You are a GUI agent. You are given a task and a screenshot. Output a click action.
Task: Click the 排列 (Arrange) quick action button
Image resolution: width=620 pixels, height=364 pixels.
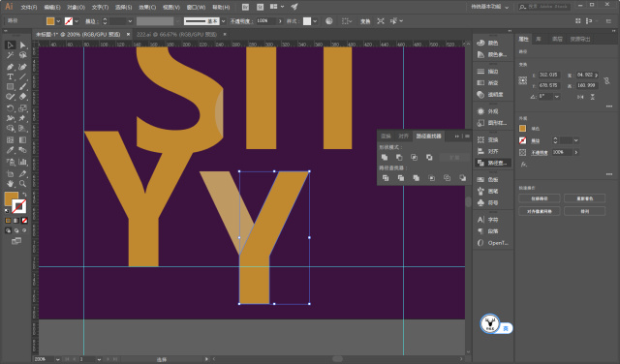[x=584, y=211]
